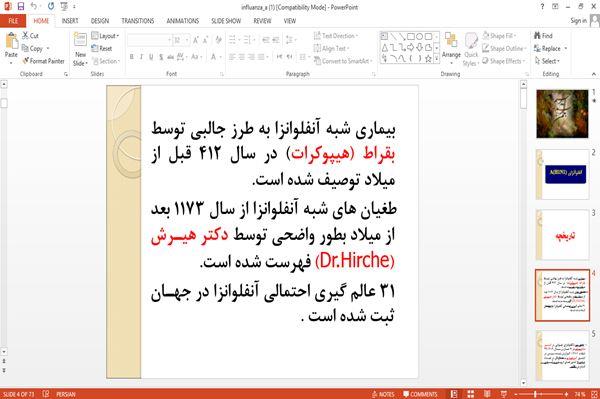The image size is (600, 399).
Task: Click Convert to SmartArt button
Action: [x=343, y=61]
